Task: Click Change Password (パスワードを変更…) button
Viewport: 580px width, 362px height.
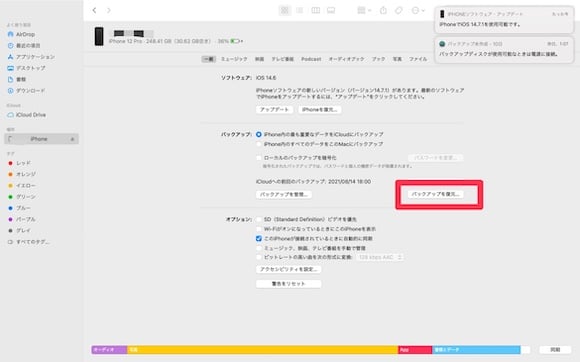Action: tap(435, 158)
